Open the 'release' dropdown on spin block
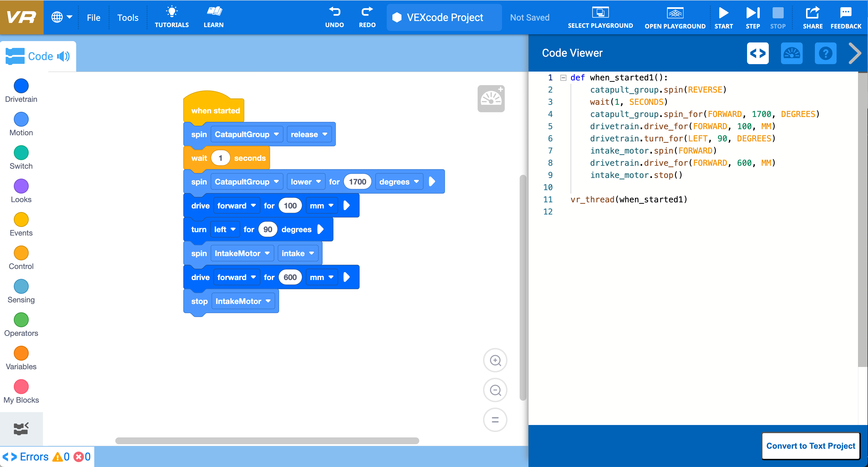Viewport: 868px width, 467px height. [x=309, y=134]
